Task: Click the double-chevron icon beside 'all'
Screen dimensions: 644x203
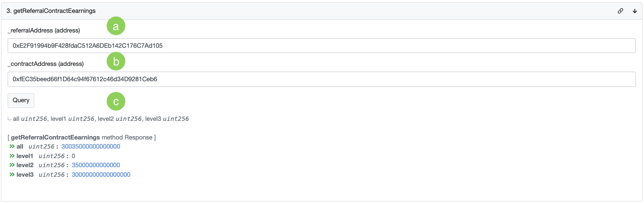Action: point(12,146)
